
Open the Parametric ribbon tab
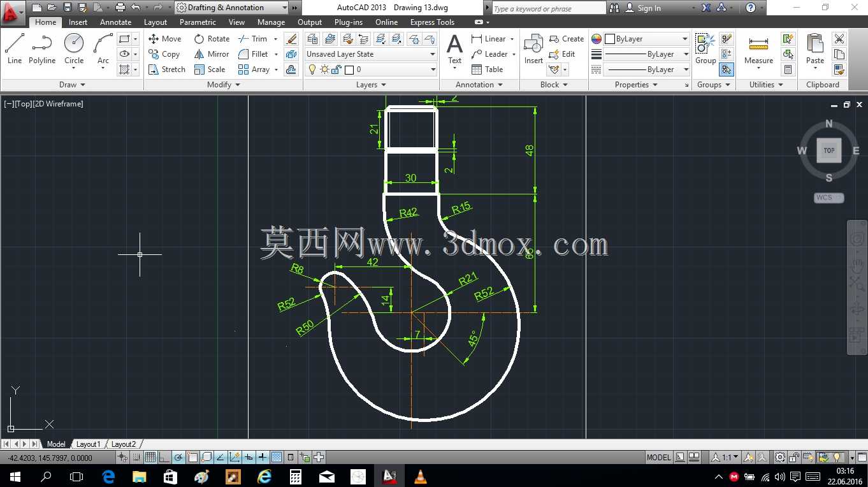tap(198, 22)
